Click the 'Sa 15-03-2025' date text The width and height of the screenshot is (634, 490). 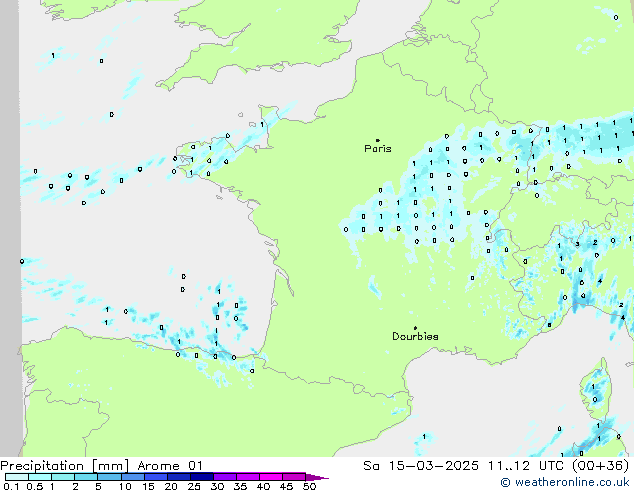point(421,466)
